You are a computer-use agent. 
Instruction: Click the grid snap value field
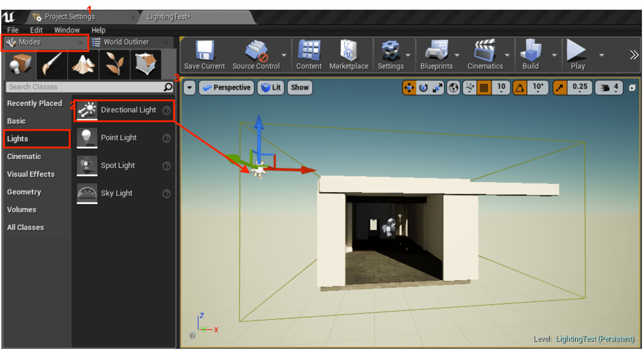pos(499,88)
